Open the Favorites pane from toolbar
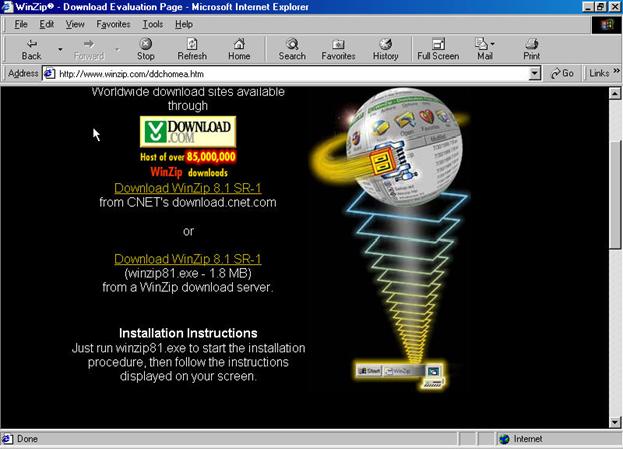The height and width of the screenshot is (449, 623). (338, 49)
